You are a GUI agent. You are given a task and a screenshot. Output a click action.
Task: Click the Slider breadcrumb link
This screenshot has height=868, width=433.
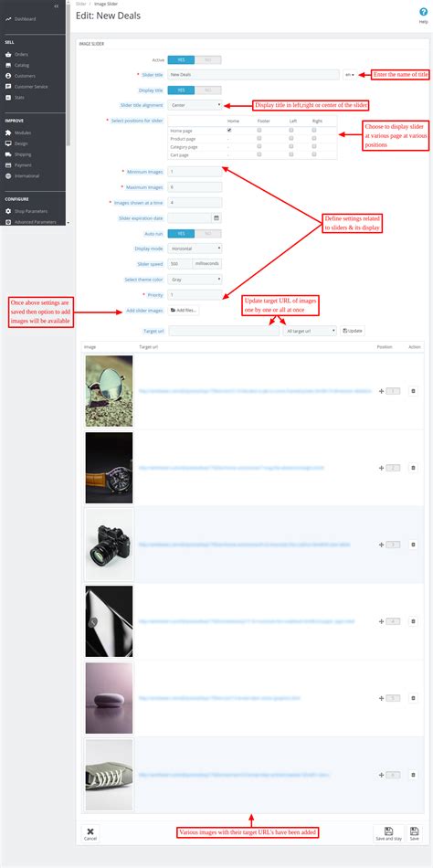pos(79,4)
